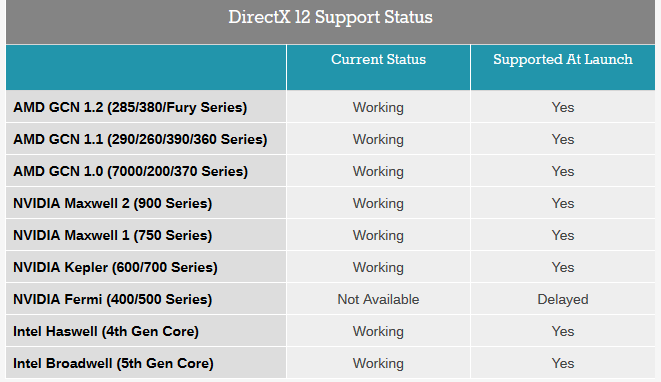661x382 pixels.
Task: Click the AMD GCN 1.0 row label
Action: click(x=130, y=171)
